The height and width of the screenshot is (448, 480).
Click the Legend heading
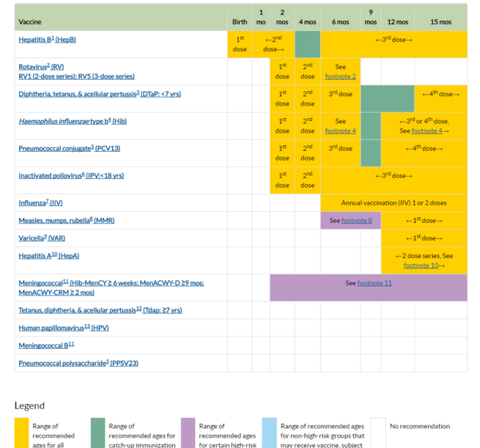29,405
